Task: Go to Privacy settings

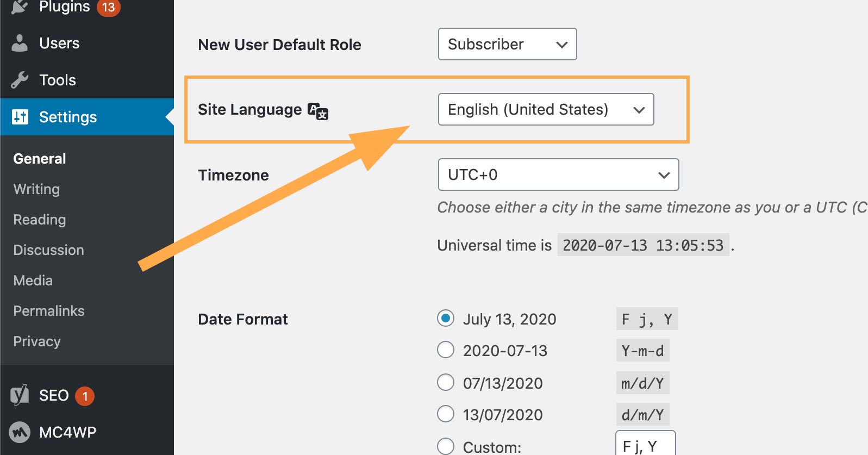Action: pyautogui.click(x=37, y=341)
